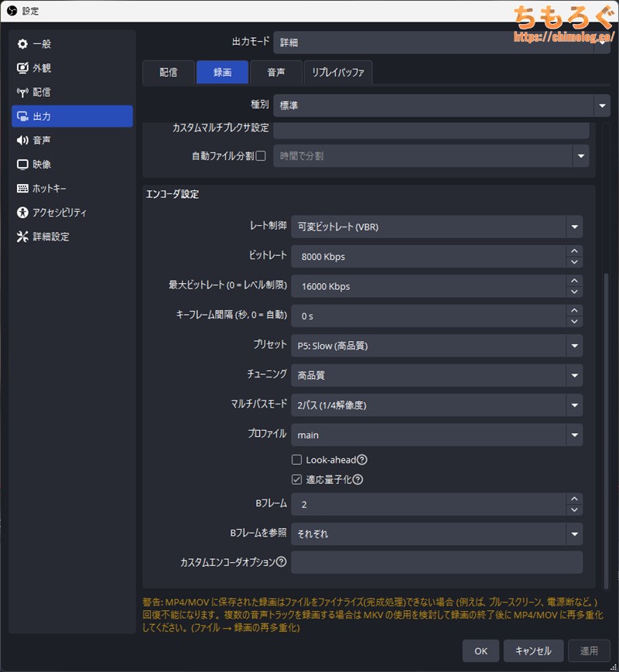
Task: Uncheck the 適応量子化 checkbox
Action: pyautogui.click(x=296, y=479)
